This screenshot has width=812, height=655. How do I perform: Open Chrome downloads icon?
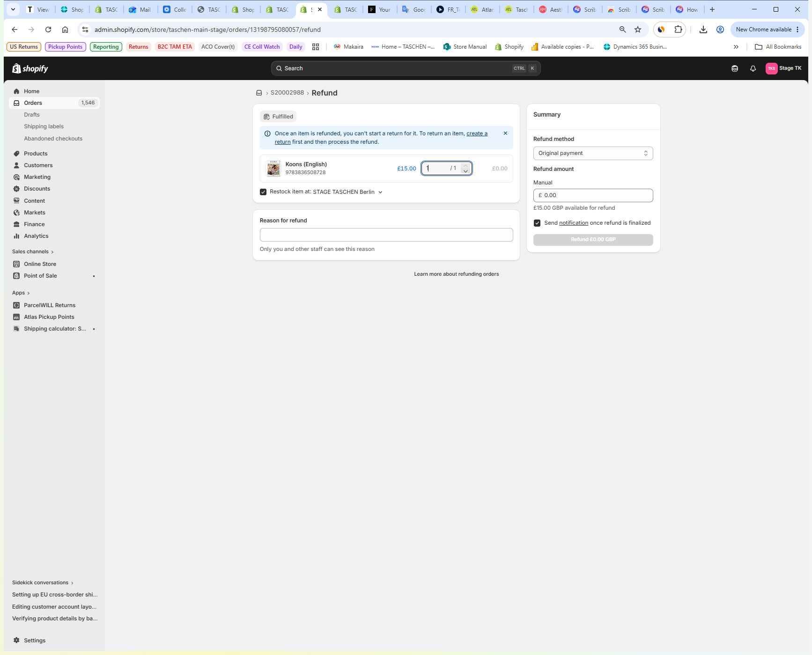[x=703, y=29]
